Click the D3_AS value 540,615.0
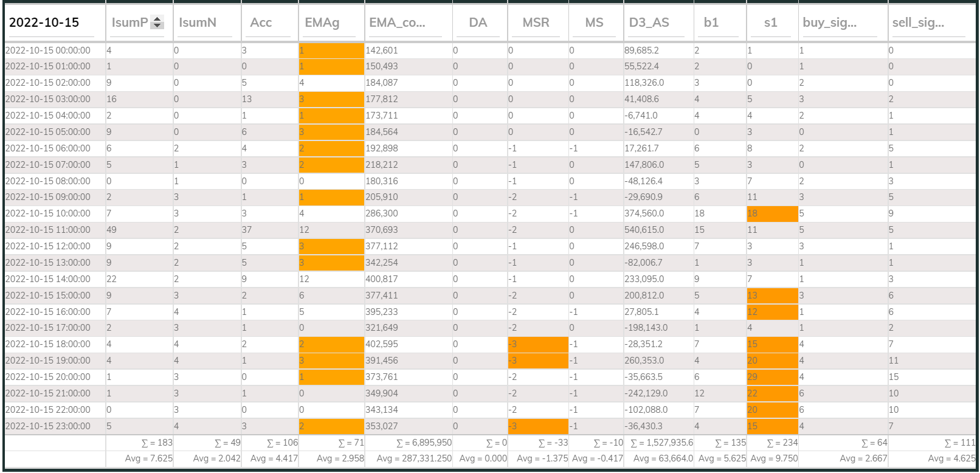Viewport: 980px width, 473px height. coord(644,230)
